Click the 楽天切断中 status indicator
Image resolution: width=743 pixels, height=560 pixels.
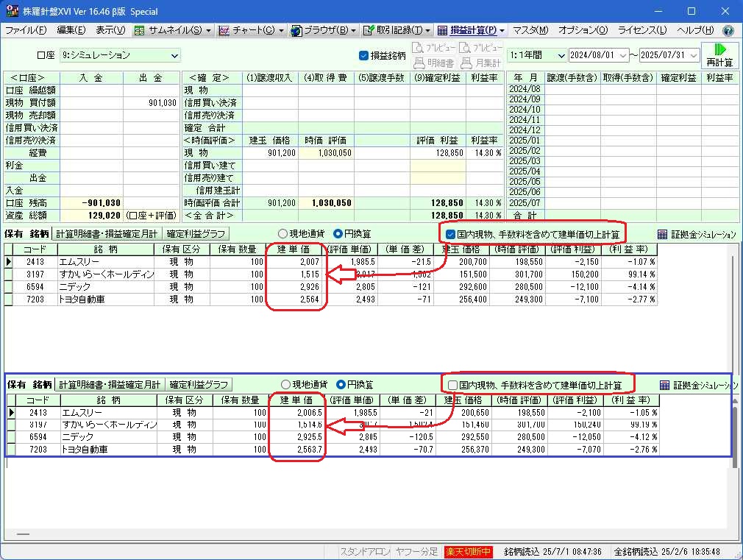pos(468,551)
